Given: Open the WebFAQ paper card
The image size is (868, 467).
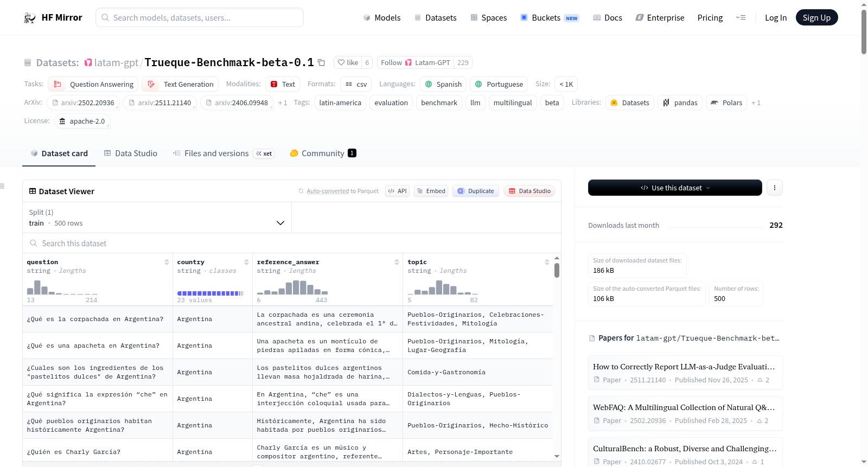Looking at the screenshot, I should [x=685, y=413].
